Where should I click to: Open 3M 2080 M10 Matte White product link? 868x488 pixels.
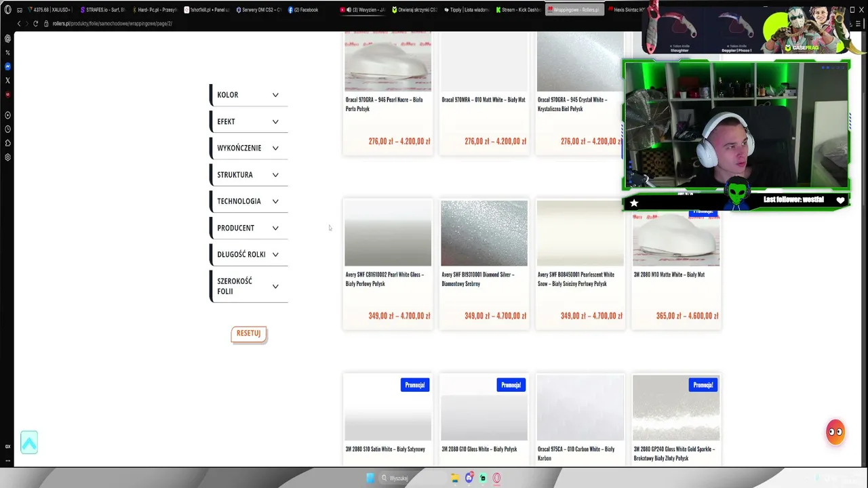coord(669,275)
